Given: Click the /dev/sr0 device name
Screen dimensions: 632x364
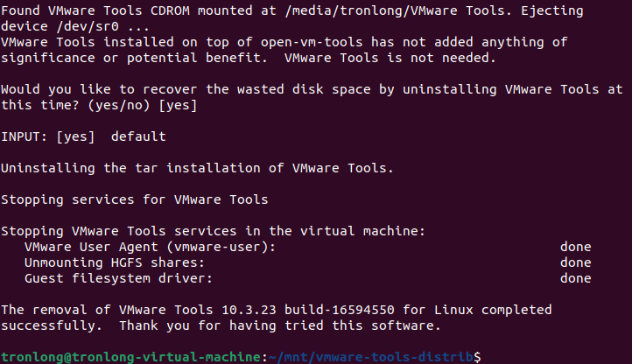Looking at the screenshot, I should 88,26.
